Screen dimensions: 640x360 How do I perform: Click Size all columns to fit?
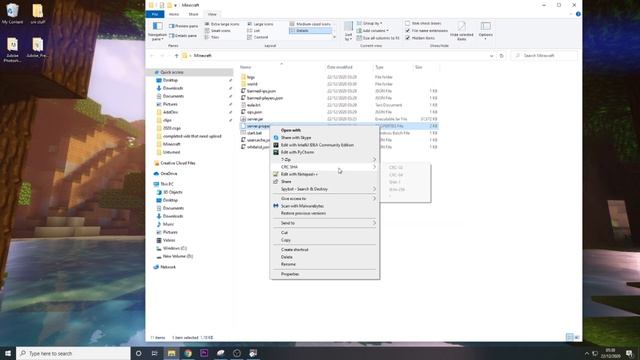(378, 38)
